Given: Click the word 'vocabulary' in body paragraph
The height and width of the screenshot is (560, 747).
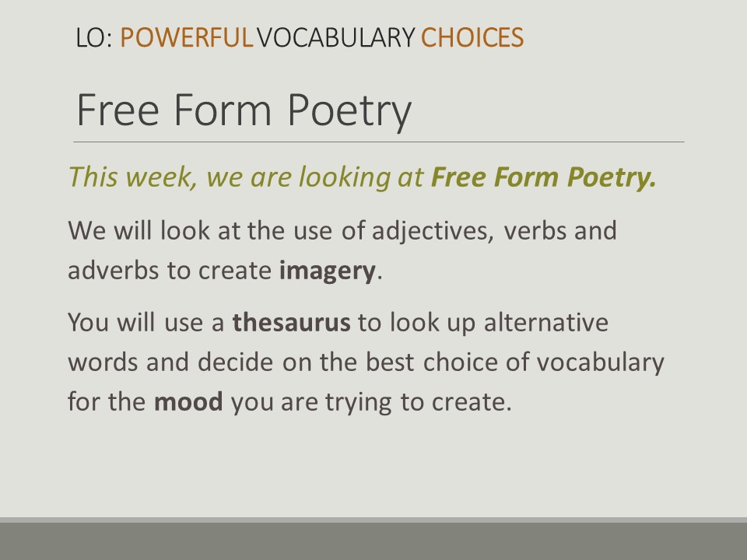Looking at the screenshot, I should [600, 363].
